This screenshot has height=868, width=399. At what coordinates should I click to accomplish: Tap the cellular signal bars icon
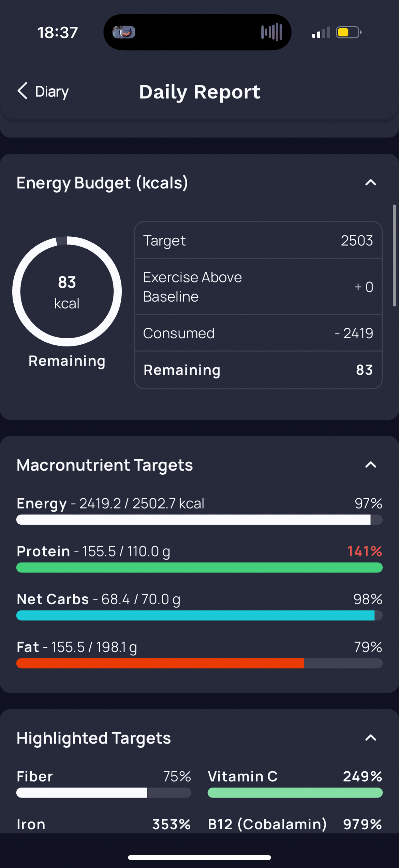[x=321, y=33]
